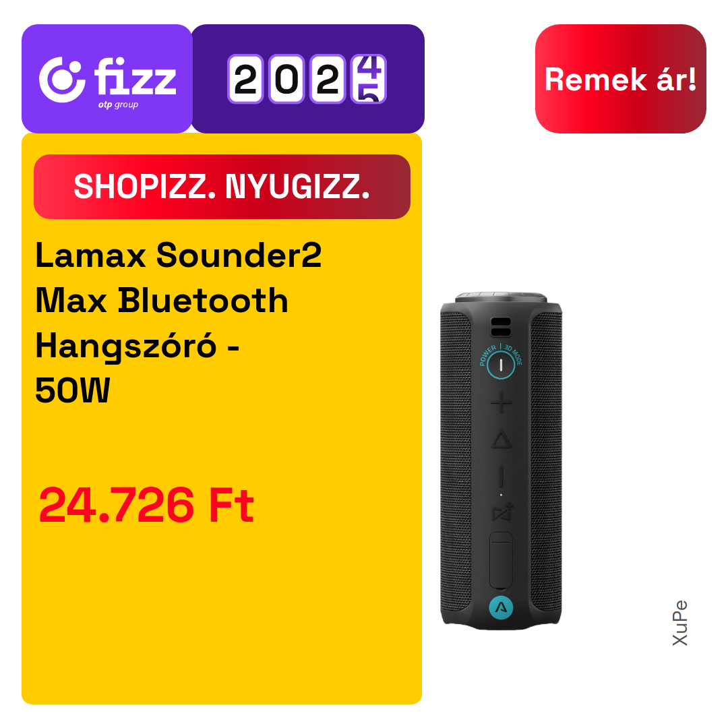The image size is (728, 728).
Task: Click the fizz circular logo icon
Action: click(62, 80)
